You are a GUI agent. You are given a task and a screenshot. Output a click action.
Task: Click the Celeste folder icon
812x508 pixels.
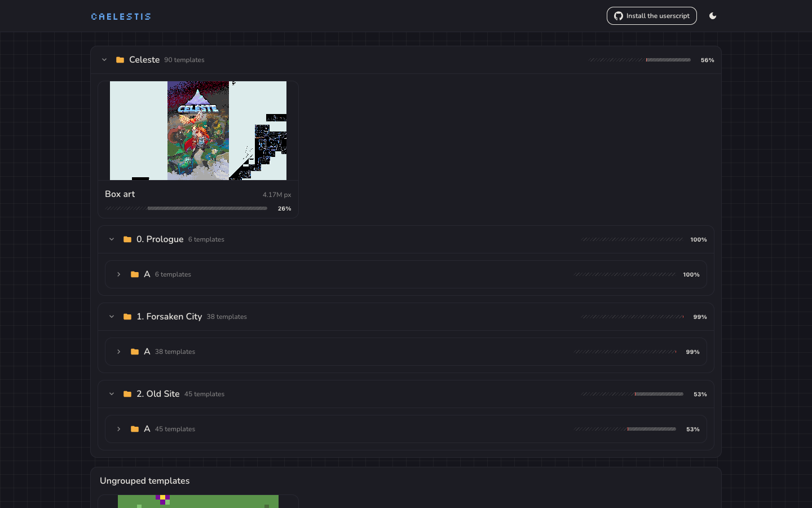pyautogui.click(x=120, y=60)
